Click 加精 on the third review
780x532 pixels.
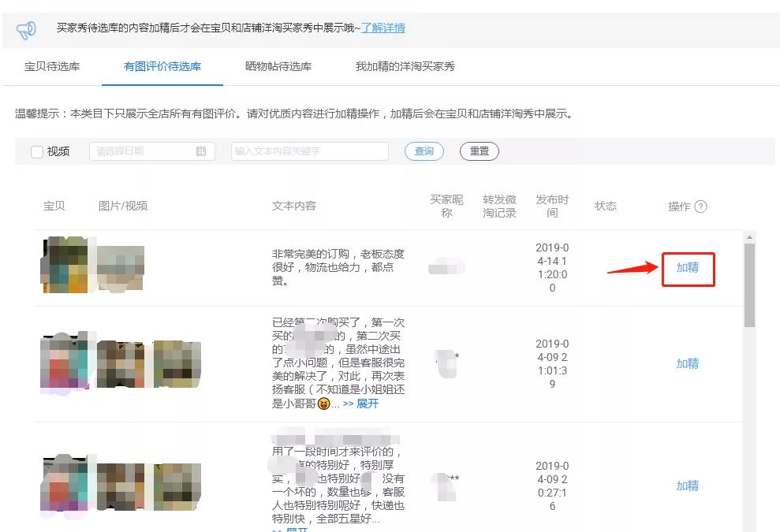(x=687, y=486)
